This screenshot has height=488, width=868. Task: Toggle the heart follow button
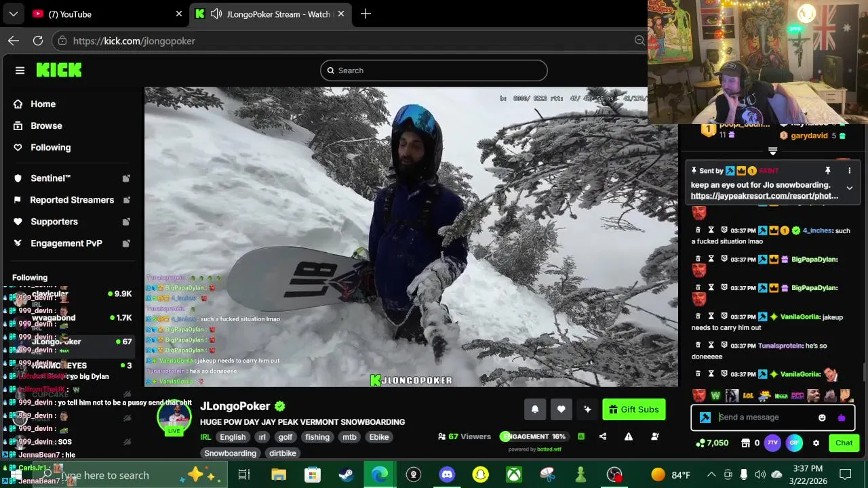[561, 409]
